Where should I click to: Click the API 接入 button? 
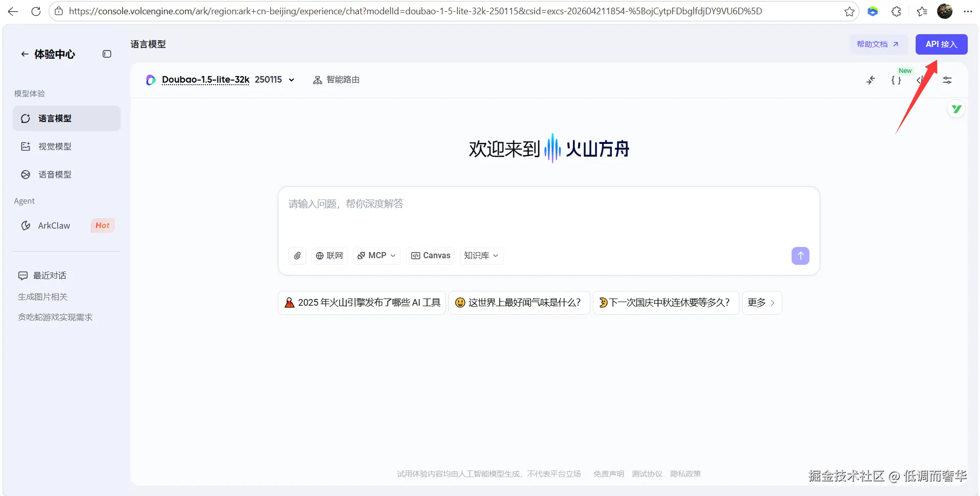941,44
